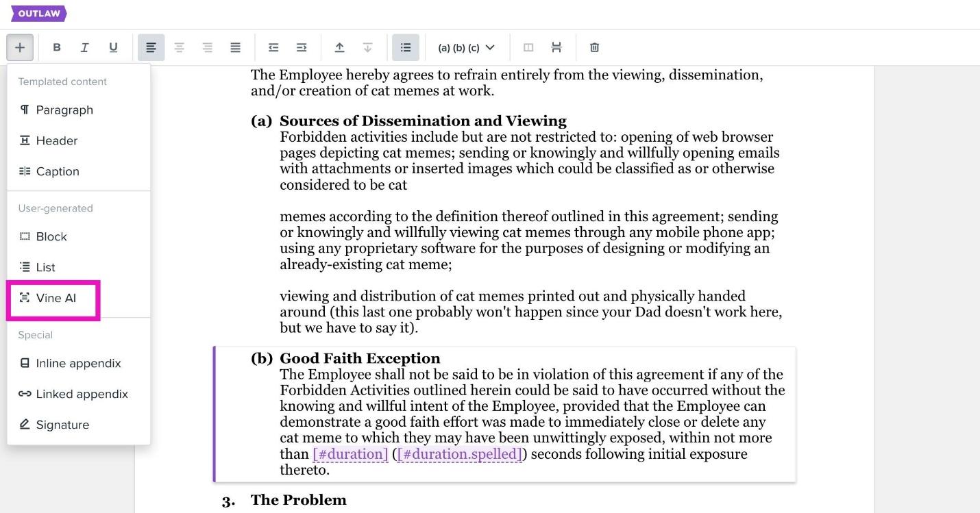Click paragraph beginning 'viewing and distribution of cat memes'
Viewport: 980px width, 513px height.
(530, 312)
